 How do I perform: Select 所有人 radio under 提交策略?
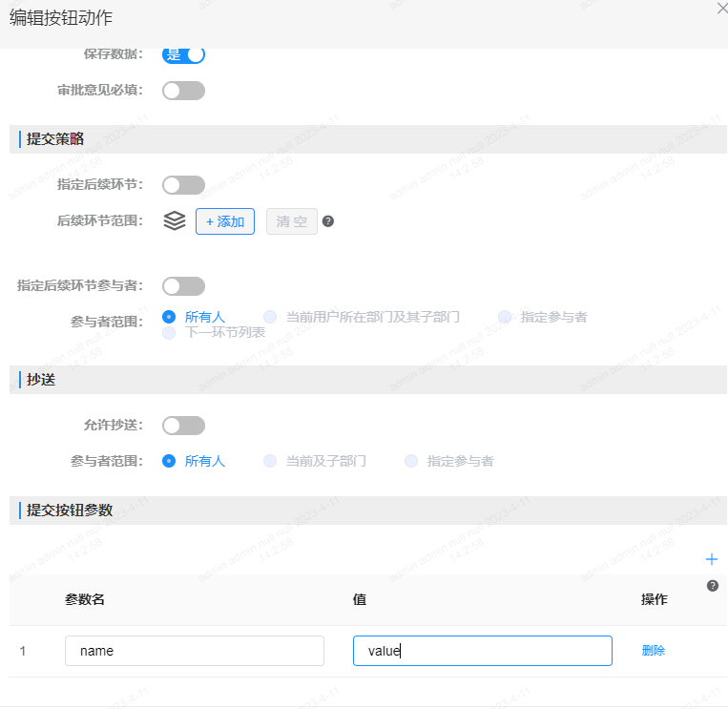[169, 317]
